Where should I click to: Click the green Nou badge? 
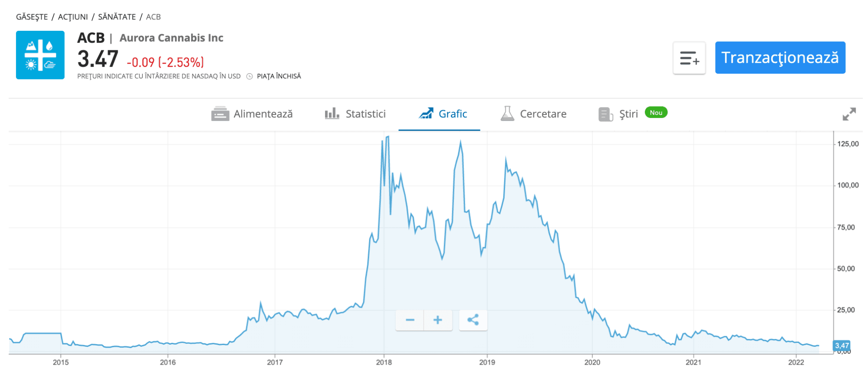coord(656,113)
